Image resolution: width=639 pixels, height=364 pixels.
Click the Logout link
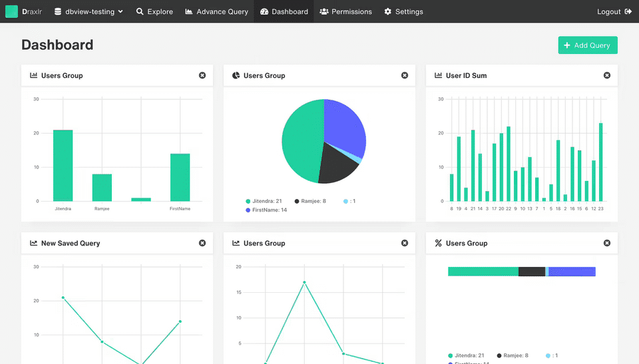point(614,11)
